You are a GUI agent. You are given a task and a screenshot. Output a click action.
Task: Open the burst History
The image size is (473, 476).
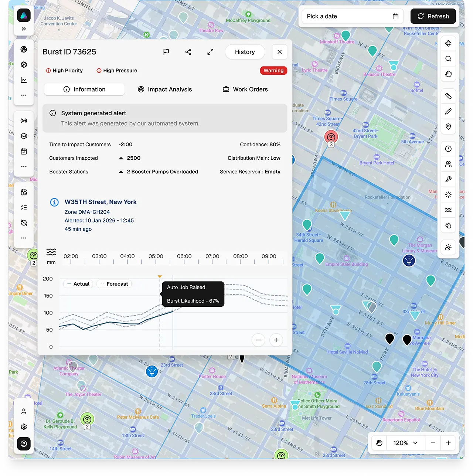pos(245,52)
